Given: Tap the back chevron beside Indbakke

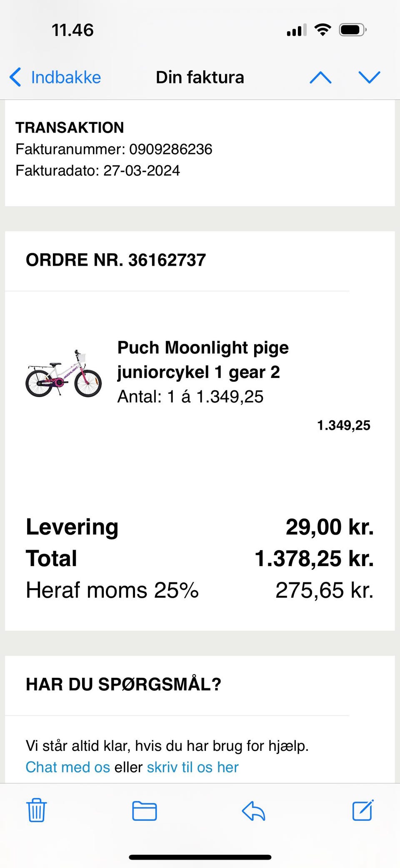Looking at the screenshot, I should [15, 78].
